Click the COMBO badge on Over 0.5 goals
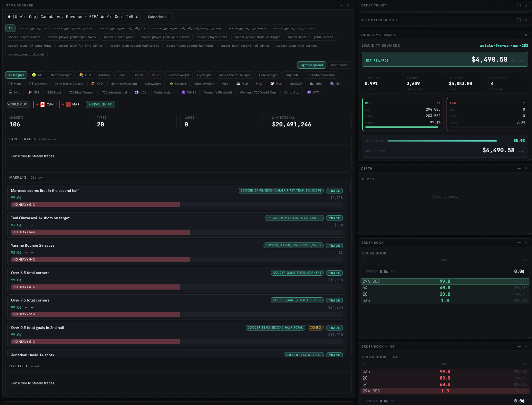Viewport: 532px width, 405px height. click(x=315, y=328)
